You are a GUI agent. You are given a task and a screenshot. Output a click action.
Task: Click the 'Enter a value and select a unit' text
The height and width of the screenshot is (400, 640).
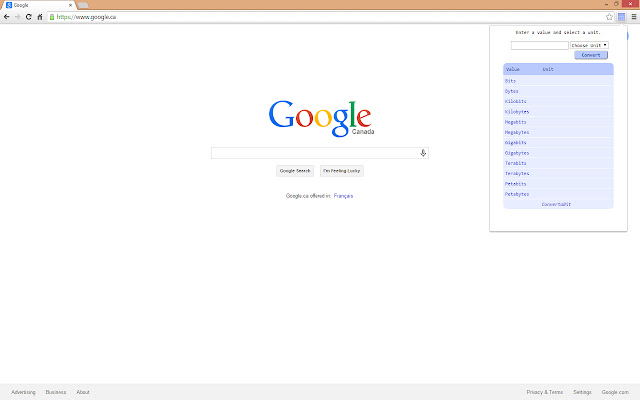pyautogui.click(x=558, y=32)
